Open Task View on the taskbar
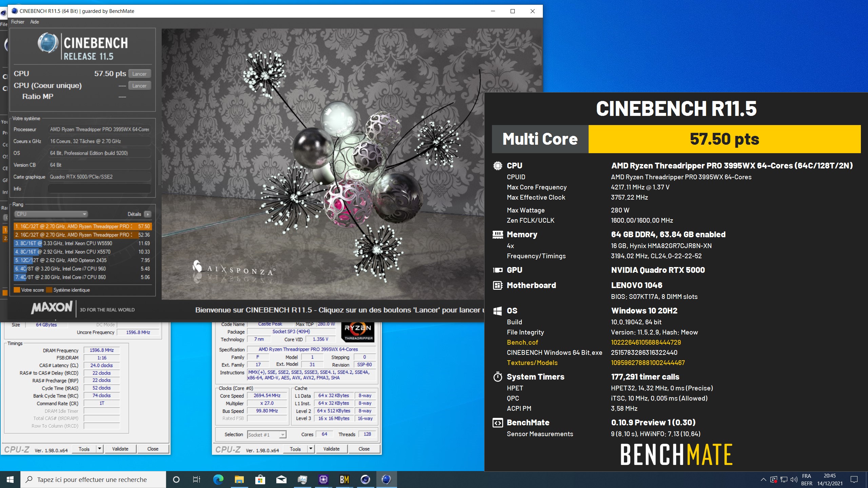 (x=197, y=480)
